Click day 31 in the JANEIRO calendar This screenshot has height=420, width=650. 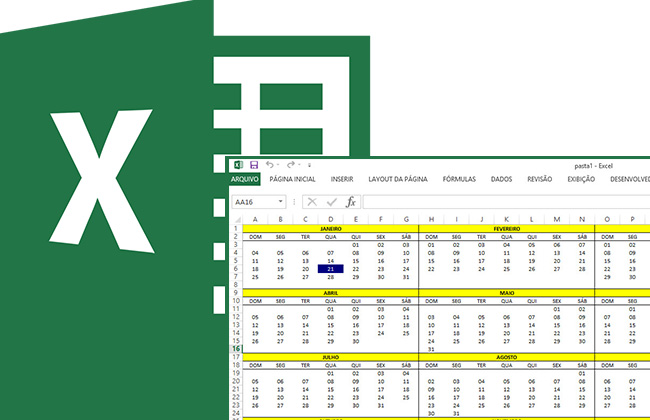coord(406,277)
